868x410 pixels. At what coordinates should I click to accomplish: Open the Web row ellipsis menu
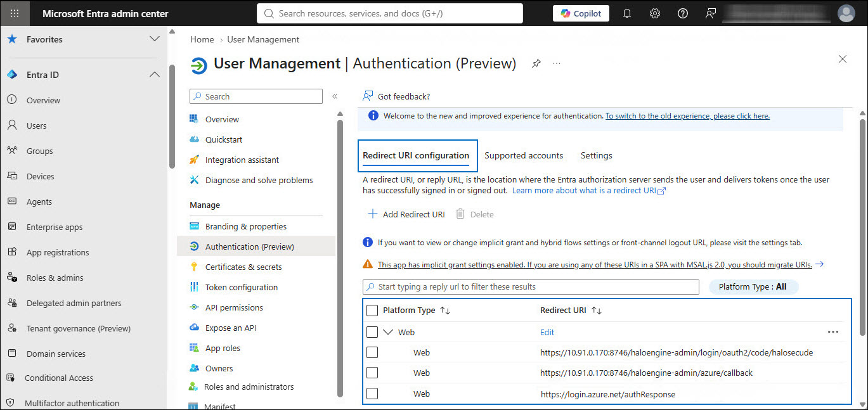pyautogui.click(x=833, y=332)
